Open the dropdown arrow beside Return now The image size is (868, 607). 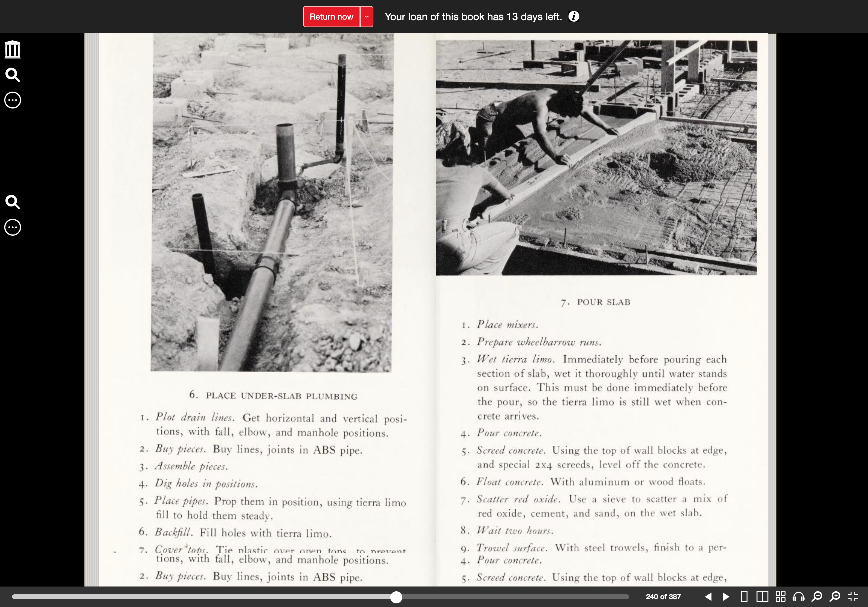coord(366,17)
